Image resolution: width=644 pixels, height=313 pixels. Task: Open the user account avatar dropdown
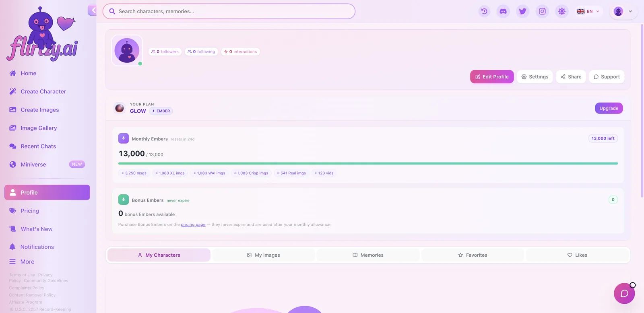pyautogui.click(x=623, y=11)
